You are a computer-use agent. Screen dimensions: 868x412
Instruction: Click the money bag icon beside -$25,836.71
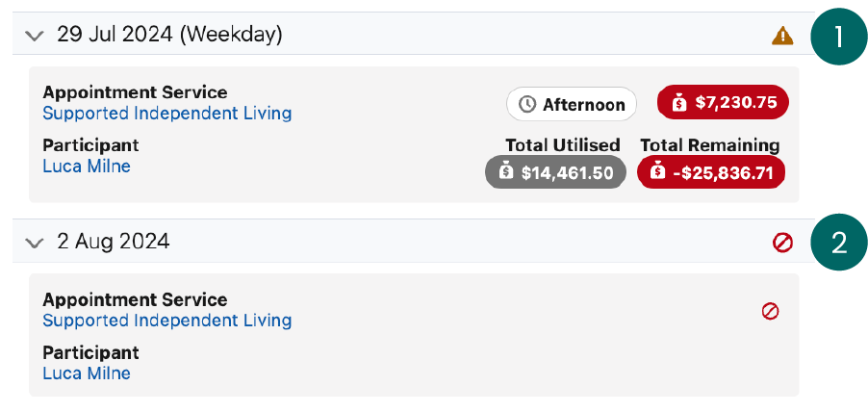tap(658, 173)
